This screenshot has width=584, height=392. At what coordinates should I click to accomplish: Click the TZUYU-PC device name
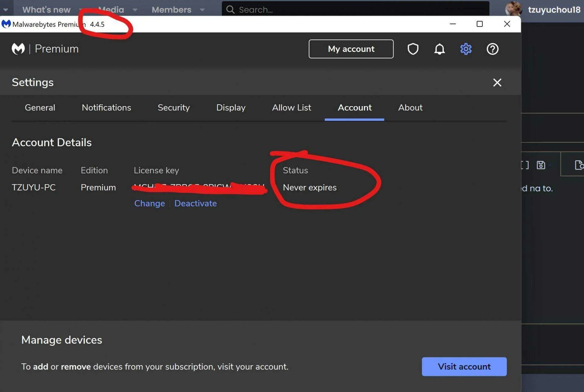coord(34,187)
